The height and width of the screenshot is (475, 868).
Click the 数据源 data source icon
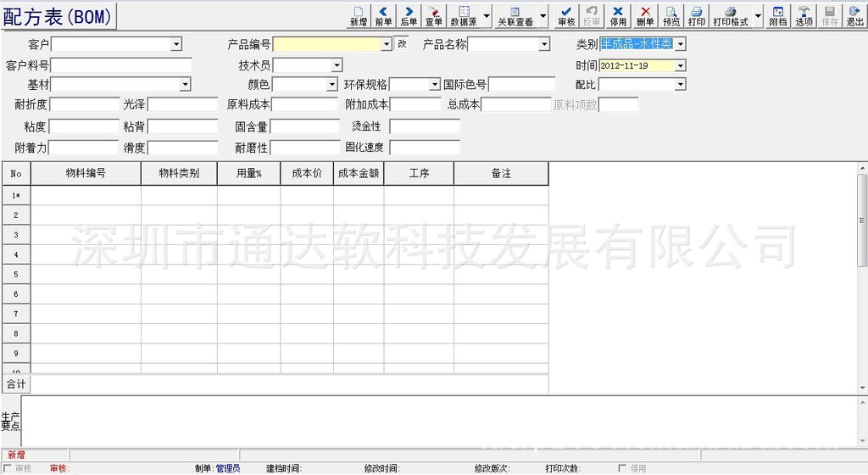[x=464, y=16]
